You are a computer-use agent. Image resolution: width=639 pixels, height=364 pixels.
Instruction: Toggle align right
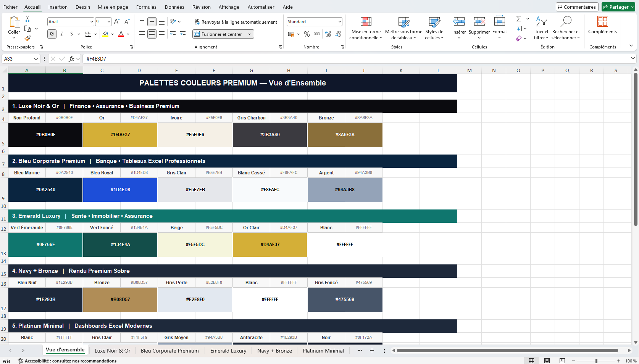pyautogui.click(x=162, y=34)
